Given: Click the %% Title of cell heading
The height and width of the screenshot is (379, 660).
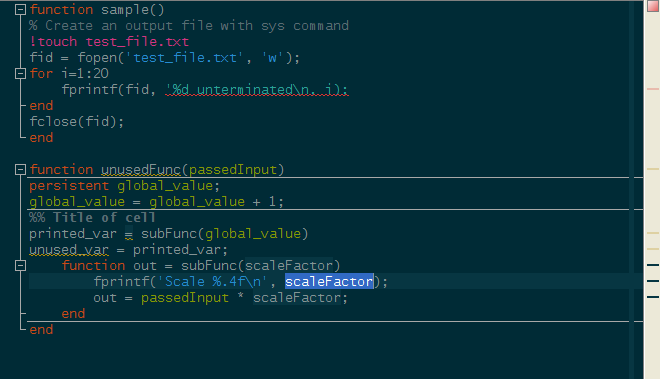Looking at the screenshot, I should click(92, 218).
